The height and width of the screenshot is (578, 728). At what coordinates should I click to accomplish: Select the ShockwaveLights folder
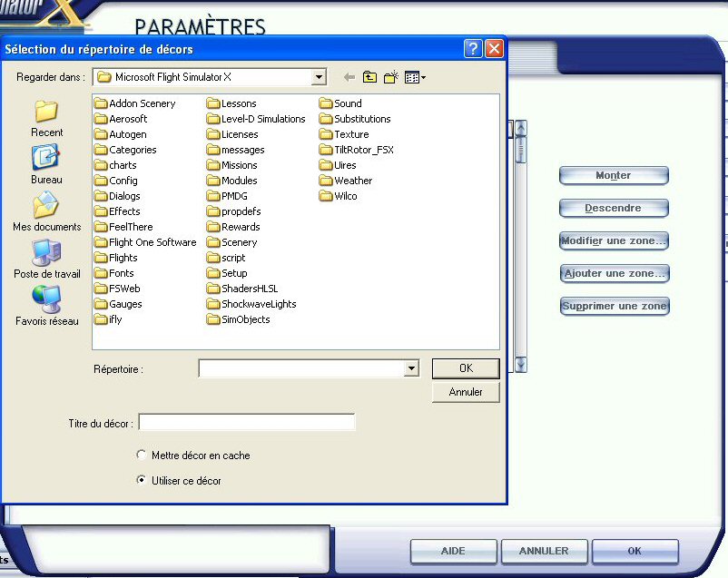[251, 304]
